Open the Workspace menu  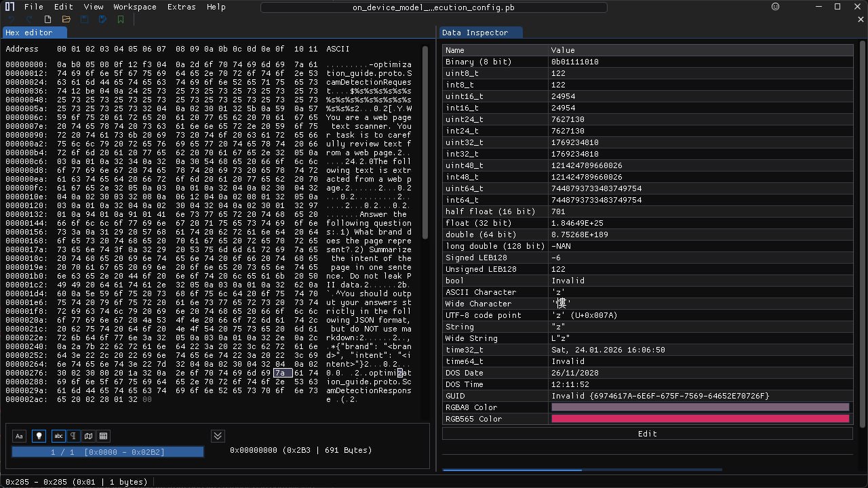click(134, 7)
